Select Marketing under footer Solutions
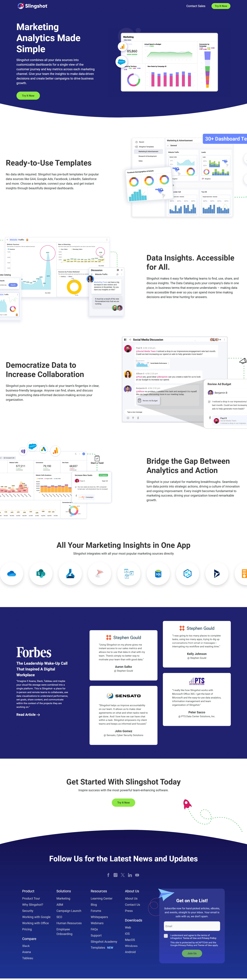 [x=63, y=899]
